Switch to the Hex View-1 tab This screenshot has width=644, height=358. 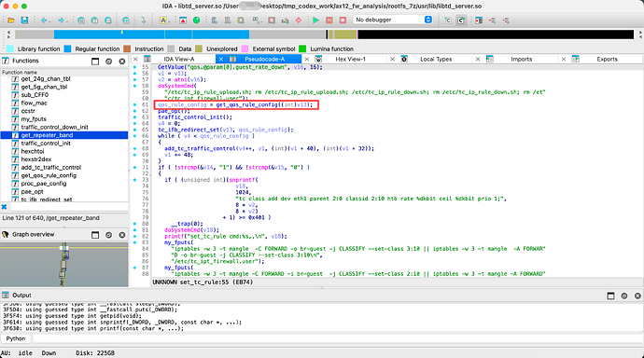tap(350, 59)
